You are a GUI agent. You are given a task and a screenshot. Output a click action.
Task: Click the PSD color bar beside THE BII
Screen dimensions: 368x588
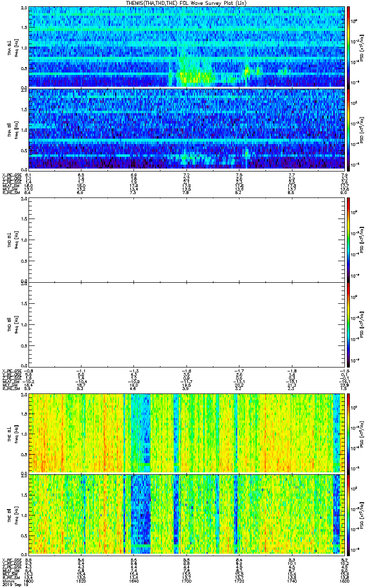[x=348, y=514]
